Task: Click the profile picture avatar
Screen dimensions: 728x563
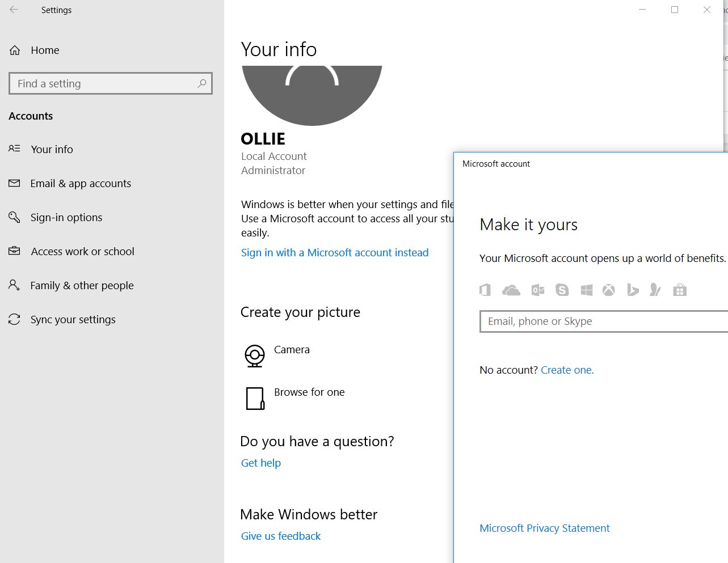Action: [x=312, y=95]
